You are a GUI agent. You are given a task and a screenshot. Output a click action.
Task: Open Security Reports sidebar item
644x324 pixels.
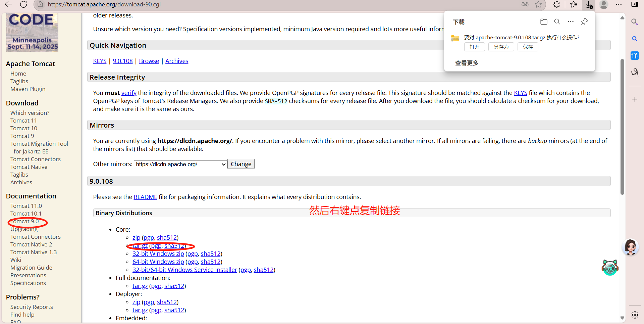(x=32, y=307)
